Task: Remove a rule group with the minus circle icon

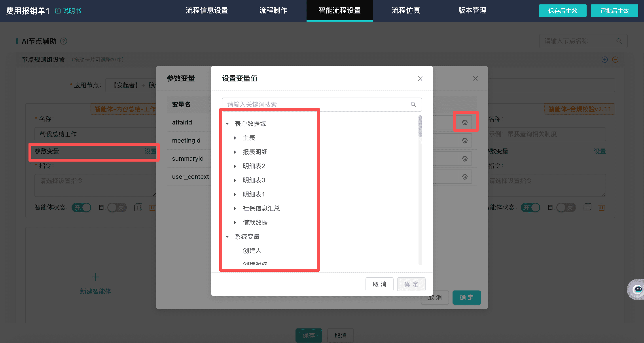Action: coord(615,60)
